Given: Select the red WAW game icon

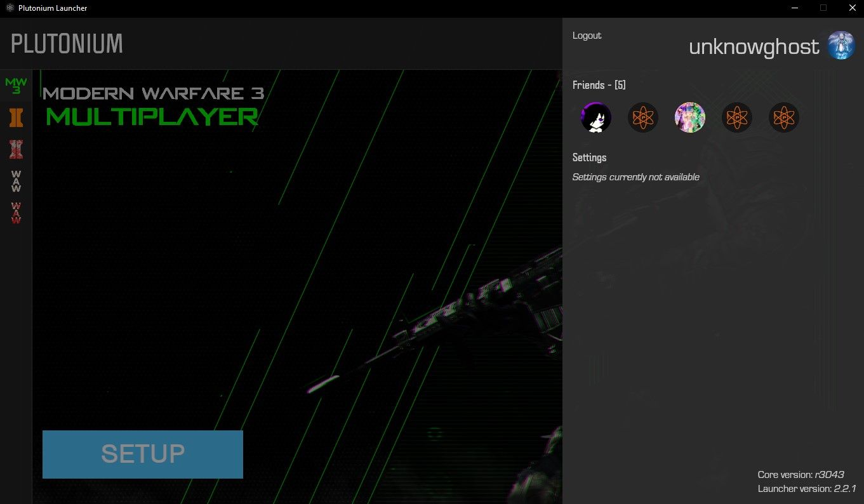Looking at the screenshot, I should click(16, 213).
